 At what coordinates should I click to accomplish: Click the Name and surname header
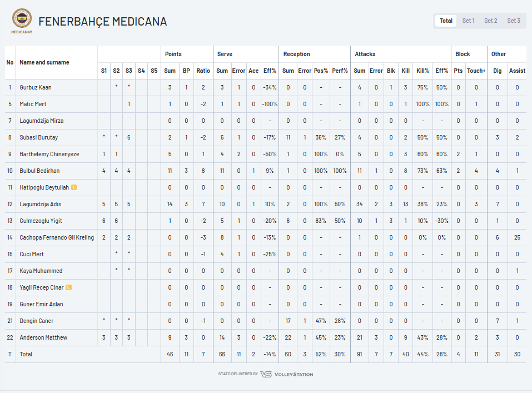(x=44, y=62)
